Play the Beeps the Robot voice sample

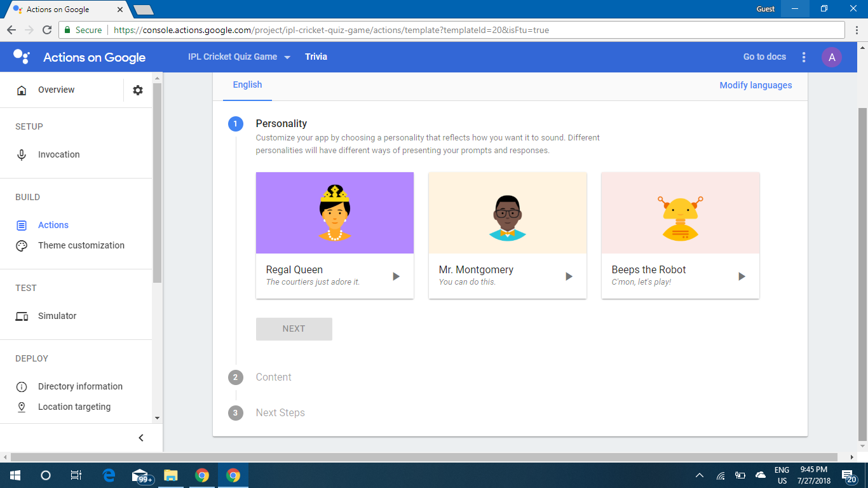click(742, 276)
